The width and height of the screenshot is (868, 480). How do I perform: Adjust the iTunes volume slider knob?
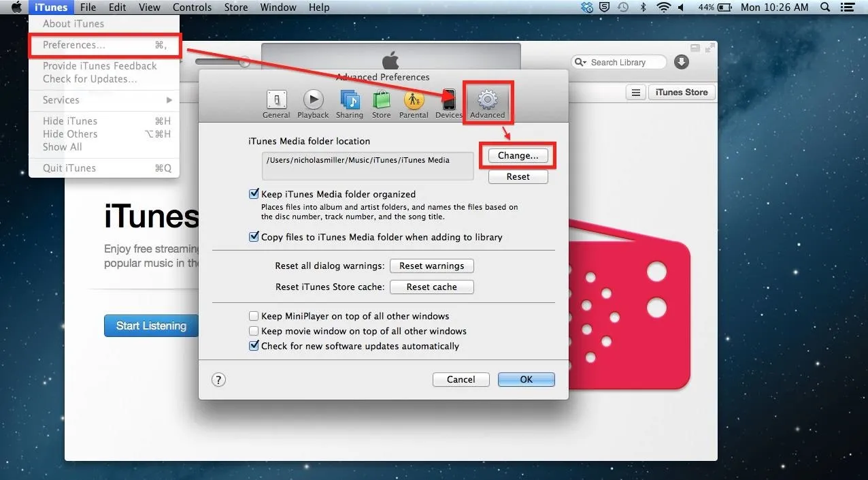(244, 62)
